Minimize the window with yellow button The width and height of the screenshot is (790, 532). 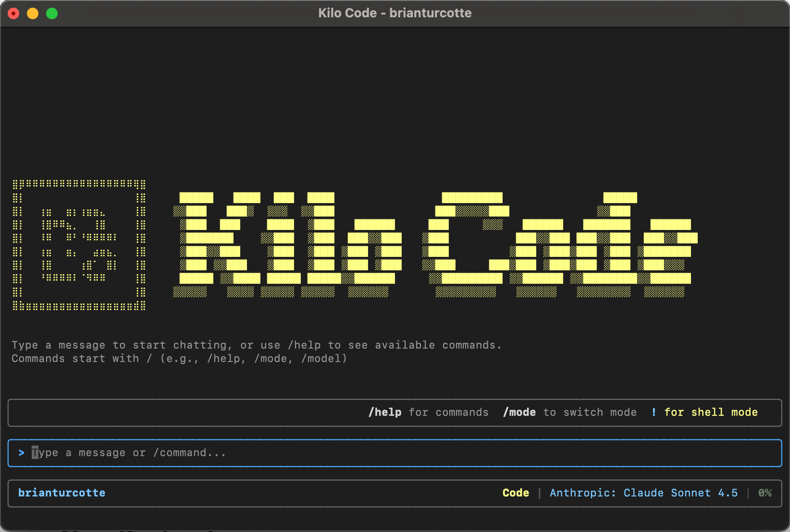click(33, 13)
